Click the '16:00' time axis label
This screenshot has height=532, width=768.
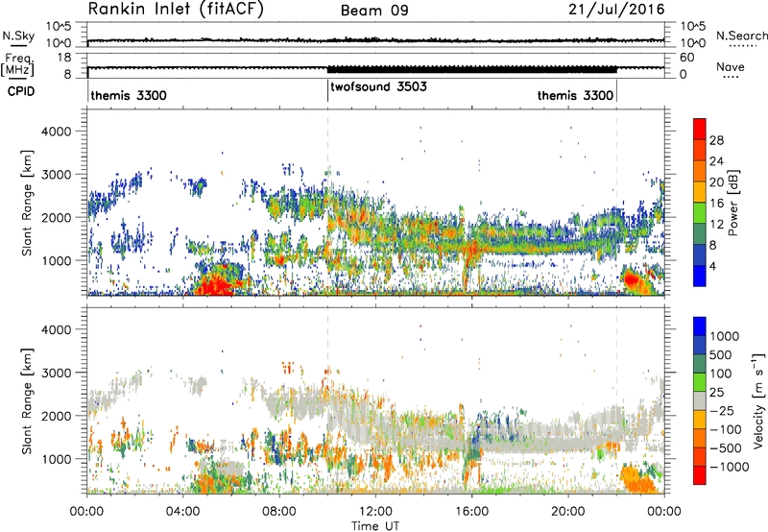tap(471, 512)
